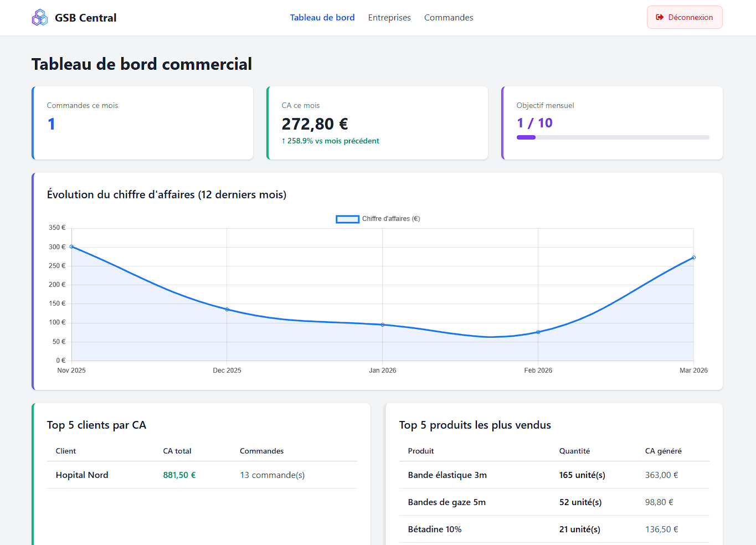The height and width of the screenshot is (545, 756).
Task: Click the Objectif mensuel progress bar
Action: pyautogui.click(x=613, y=137)
